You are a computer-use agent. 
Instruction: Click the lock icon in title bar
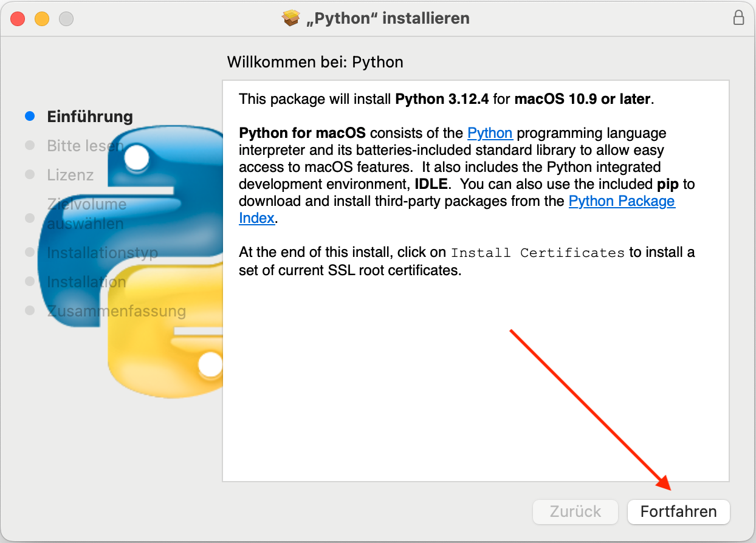click(738, 18)
